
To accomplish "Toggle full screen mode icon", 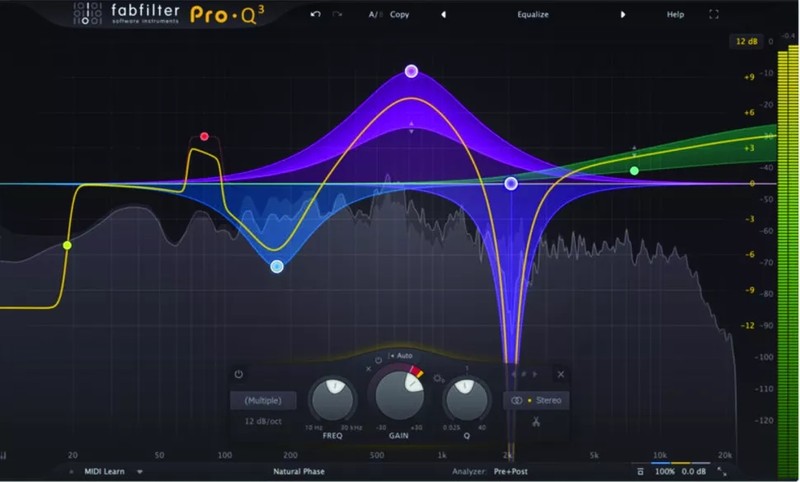I will pyautogui.click(x=714, y=14).
